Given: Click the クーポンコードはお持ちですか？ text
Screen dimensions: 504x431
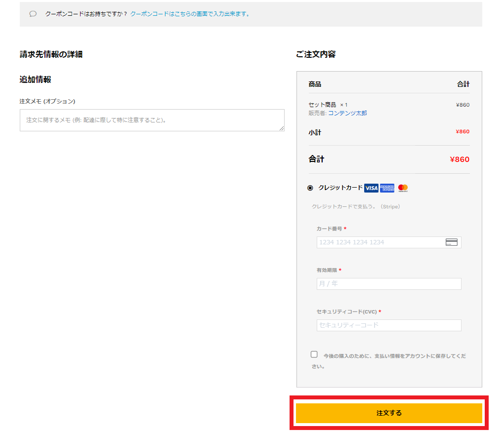Looking at the screenshot, I should click(x=86, y=14).
